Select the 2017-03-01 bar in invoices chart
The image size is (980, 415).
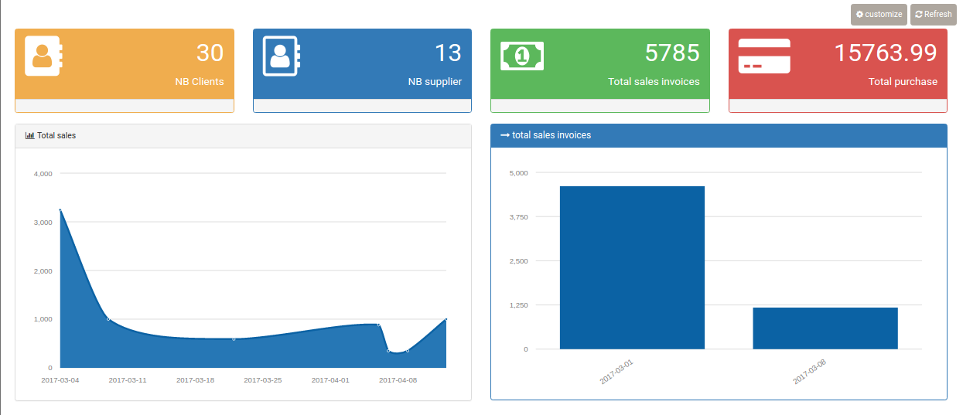tap(632, 267)
